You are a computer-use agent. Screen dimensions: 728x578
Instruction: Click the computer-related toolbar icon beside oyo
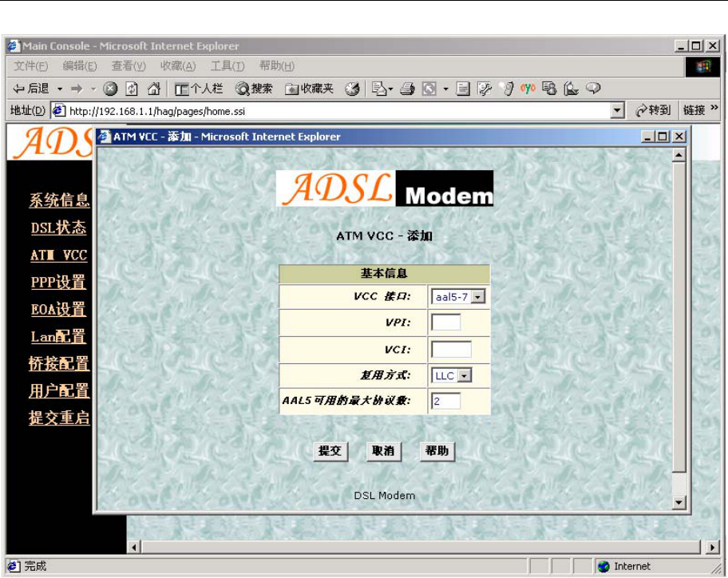[549, 88]
